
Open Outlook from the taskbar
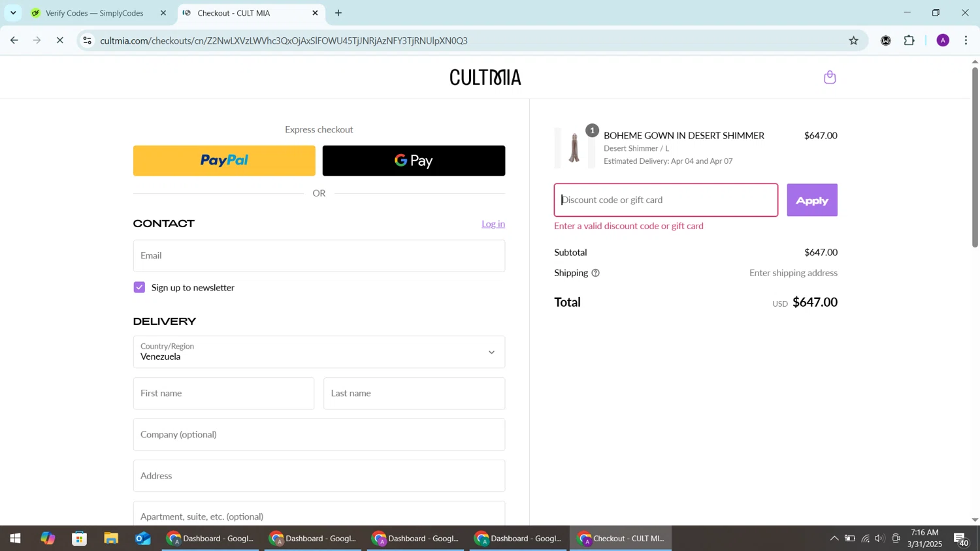(x=143, y=539)
